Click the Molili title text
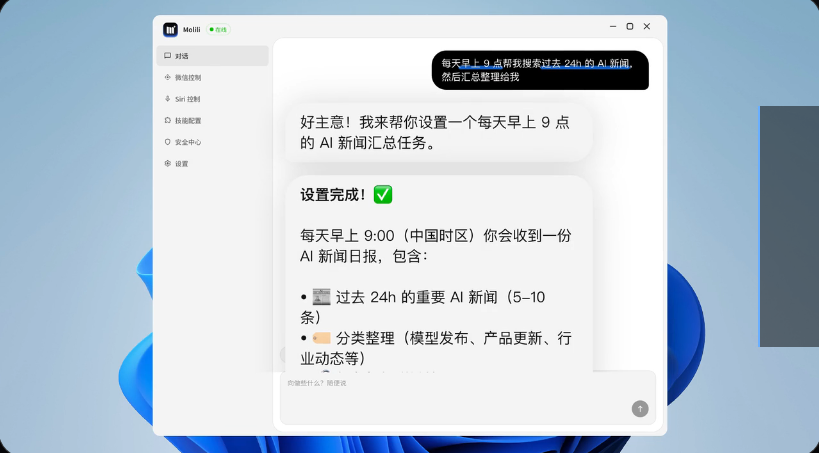Screen dimensions: 819x453 [x=192, y=29]
